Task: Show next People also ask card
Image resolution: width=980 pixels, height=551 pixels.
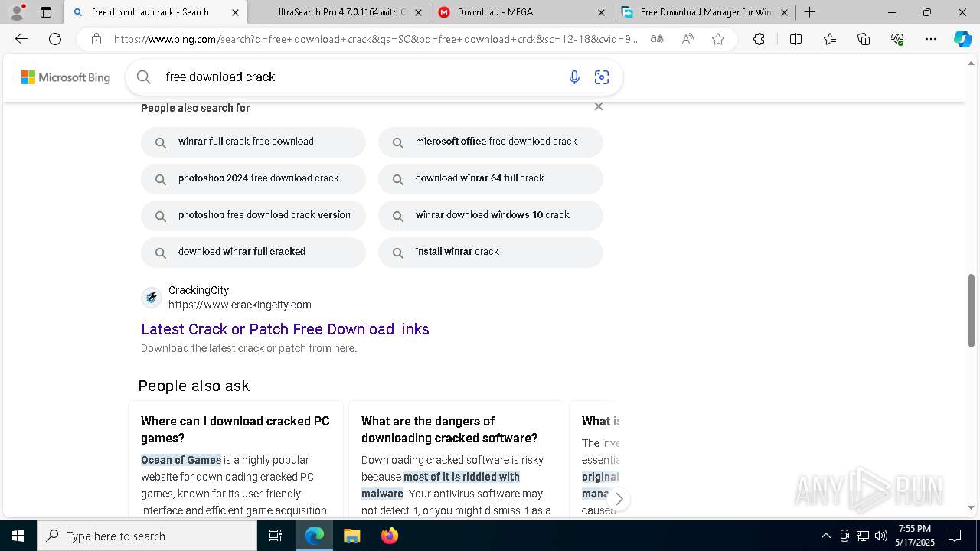Action: 619,499
